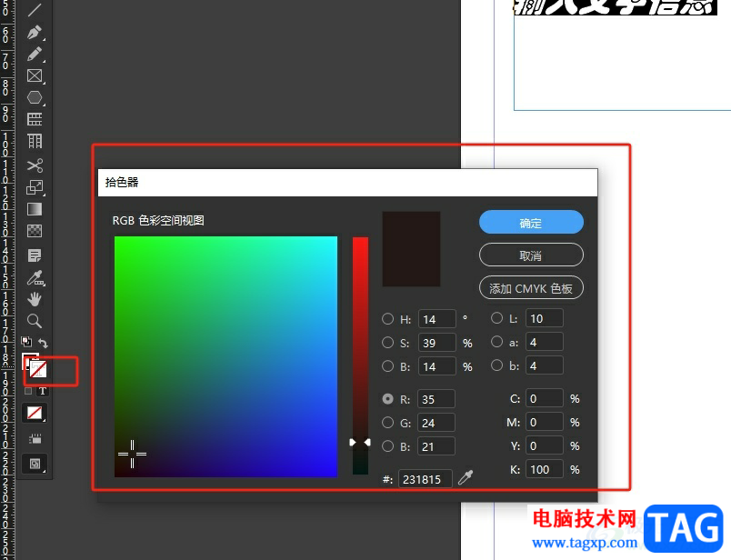This screenshot has height=560, width=731.
Task: Select the blue B radio button
Action: [x=387, y=446]
